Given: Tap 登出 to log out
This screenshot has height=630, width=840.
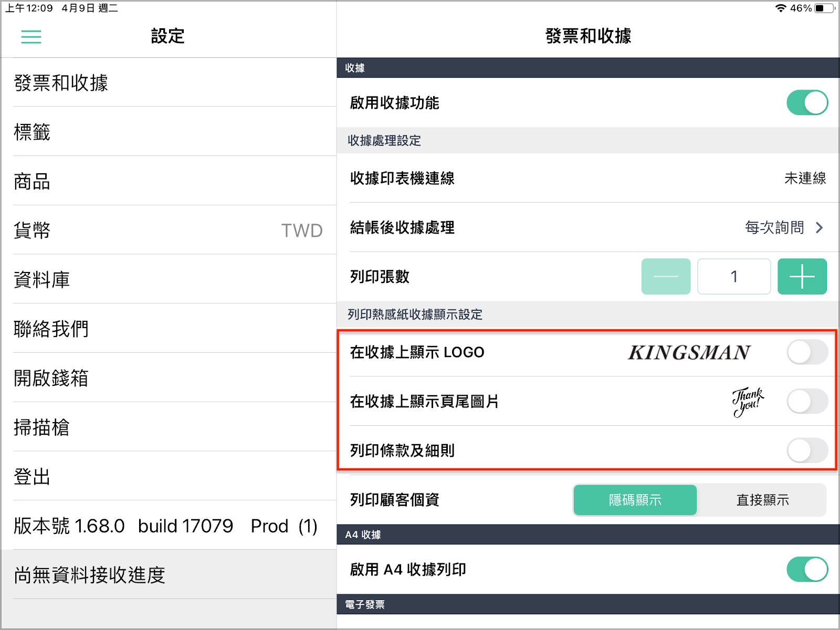Looking at the screenshot, I should 169,476.
